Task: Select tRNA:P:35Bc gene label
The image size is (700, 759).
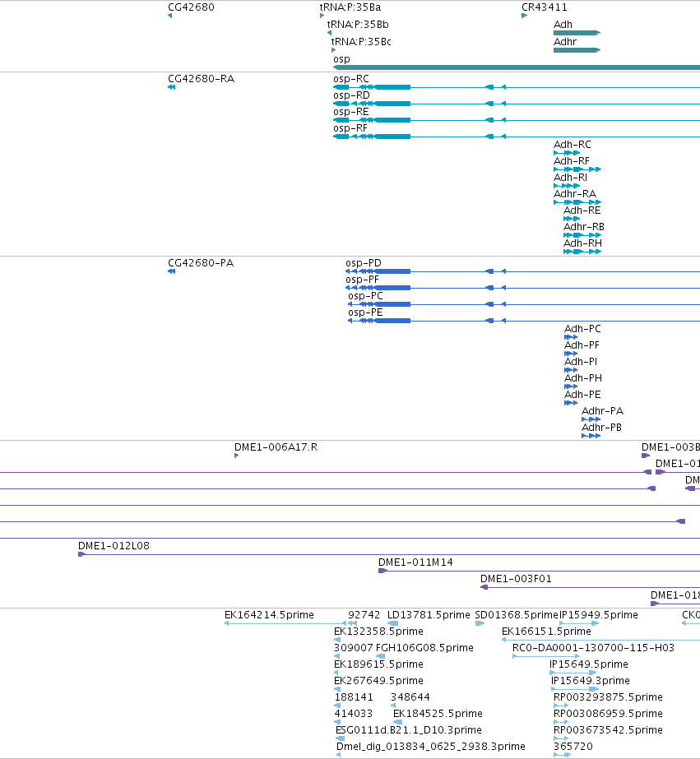Action: 361,42
